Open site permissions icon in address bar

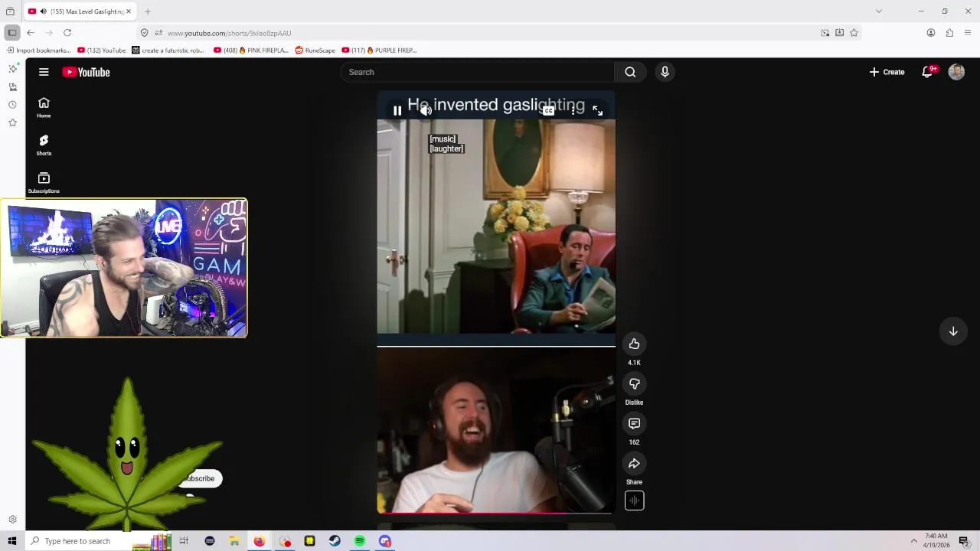(x=158, y=33)
